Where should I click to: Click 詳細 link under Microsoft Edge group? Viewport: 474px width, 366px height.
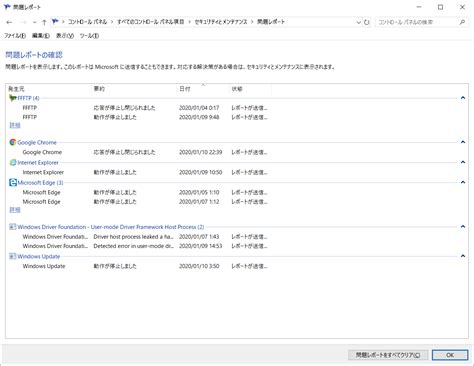pos(15,210)
